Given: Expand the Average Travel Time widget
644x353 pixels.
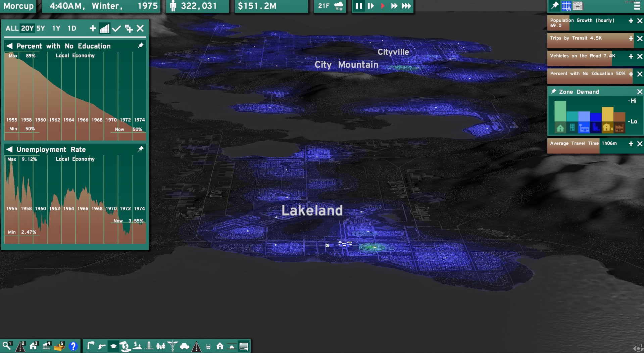Looking at the screenshot, I should pyautogui.click(x=631, y=144).
